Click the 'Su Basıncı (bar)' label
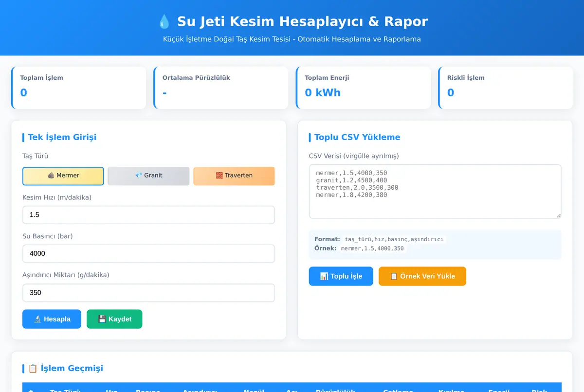The height and width of the screenshot is (392, 584). pyautogui.click(x=48, y=236)
